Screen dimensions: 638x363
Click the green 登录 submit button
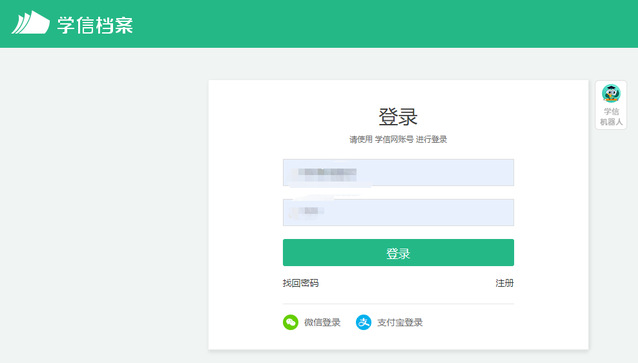pyautogui.click(x=398, y=253)
